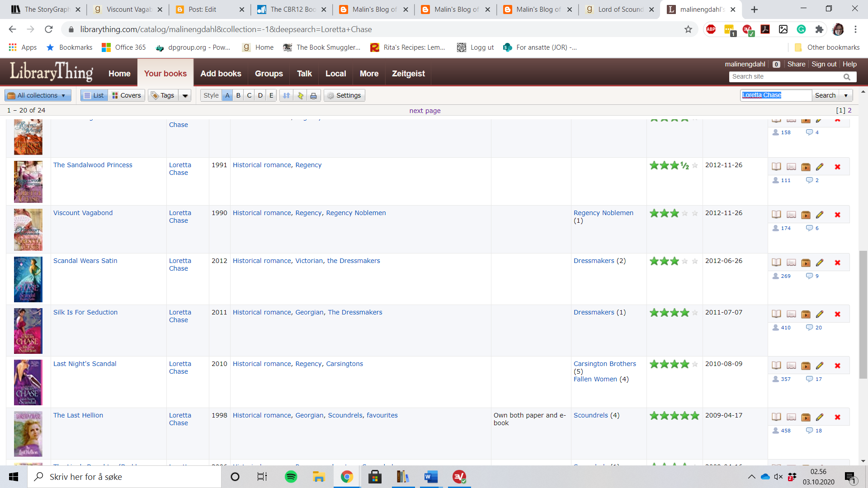Open reviews speech bubble icon for The Last Hellion
The height and width of the screenshot is (488, 868).
(x=809, y=431)
